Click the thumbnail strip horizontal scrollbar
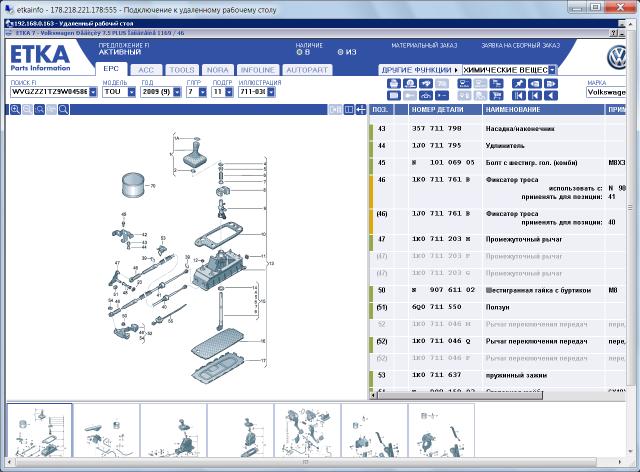 306,462
